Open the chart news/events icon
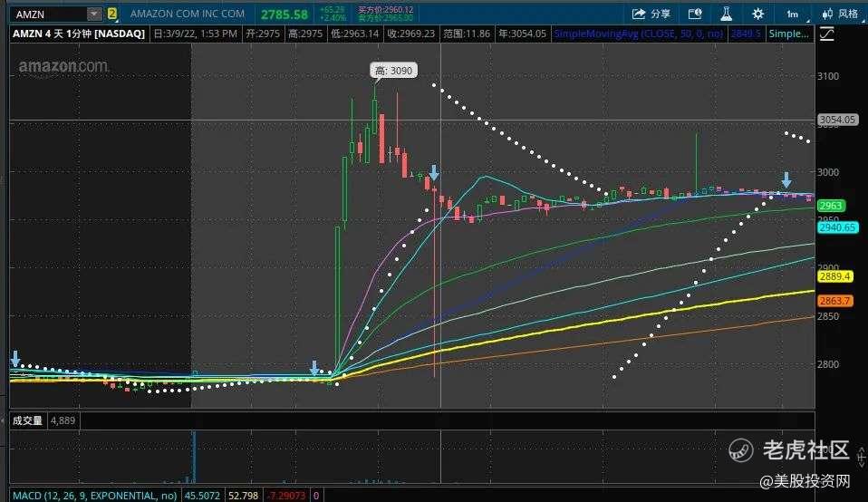Screen dimensions: 868x502 695,14
